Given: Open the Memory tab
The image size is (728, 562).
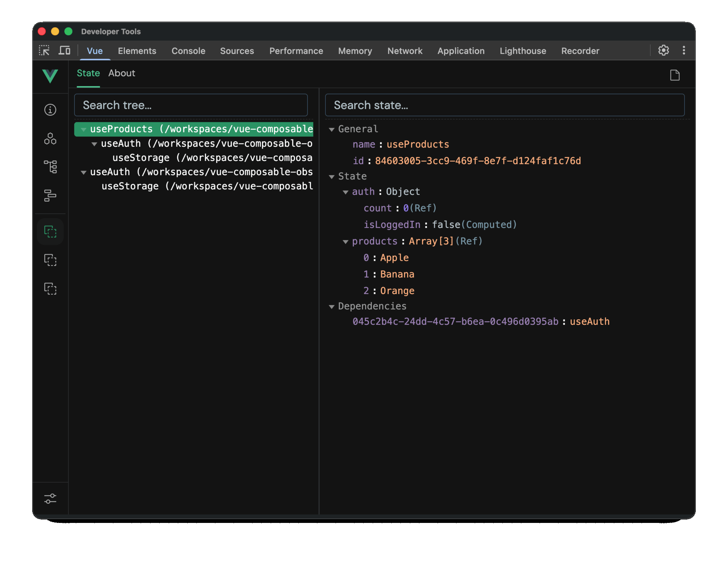Looking at the screenshot, I should tap(355, 51).
